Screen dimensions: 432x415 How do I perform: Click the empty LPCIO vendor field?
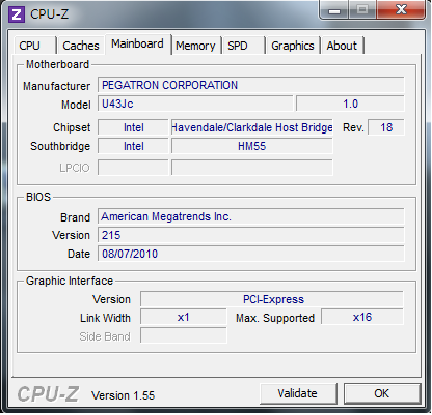pos(133,167)
